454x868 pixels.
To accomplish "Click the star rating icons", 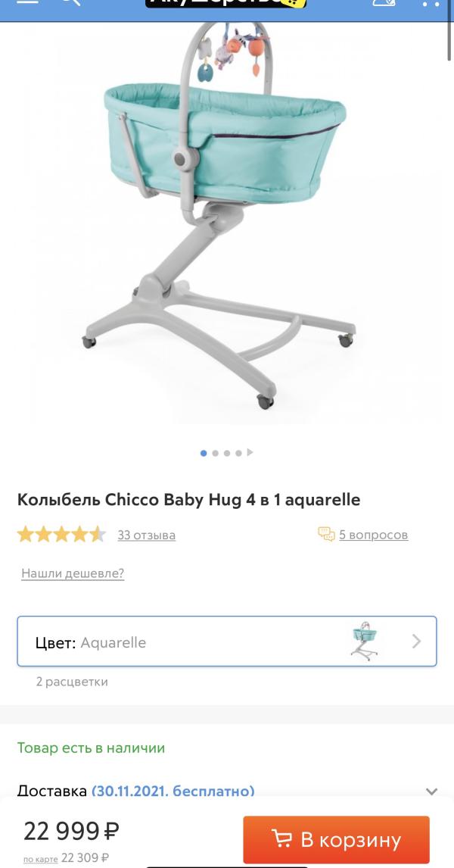I will [x=61, y=535].
